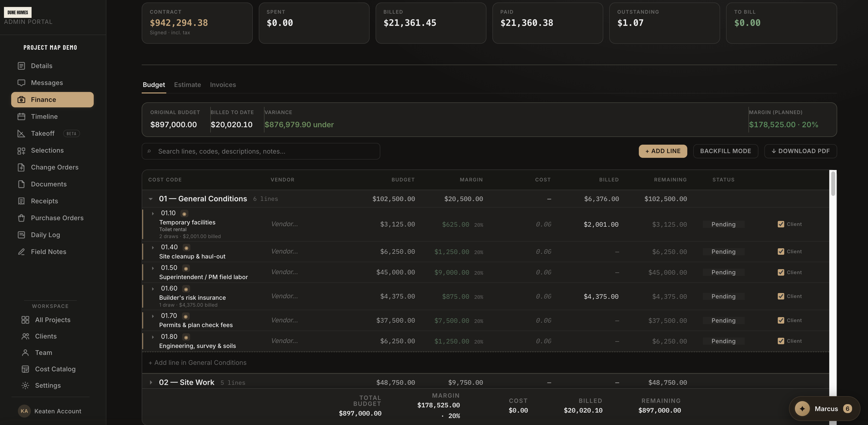This screenshot has width=868, height=425.
Task: Click Vendor field for Permits & plan check fees
Action: [284, 320]
